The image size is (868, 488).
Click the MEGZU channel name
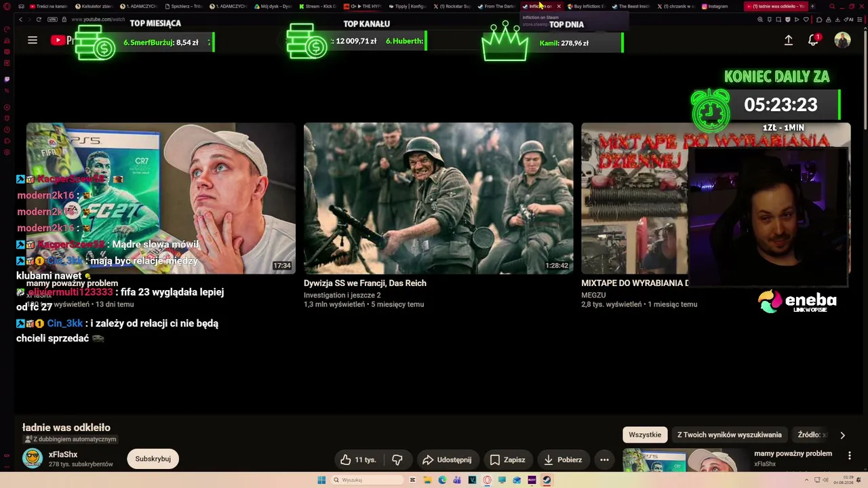[593, 296]
